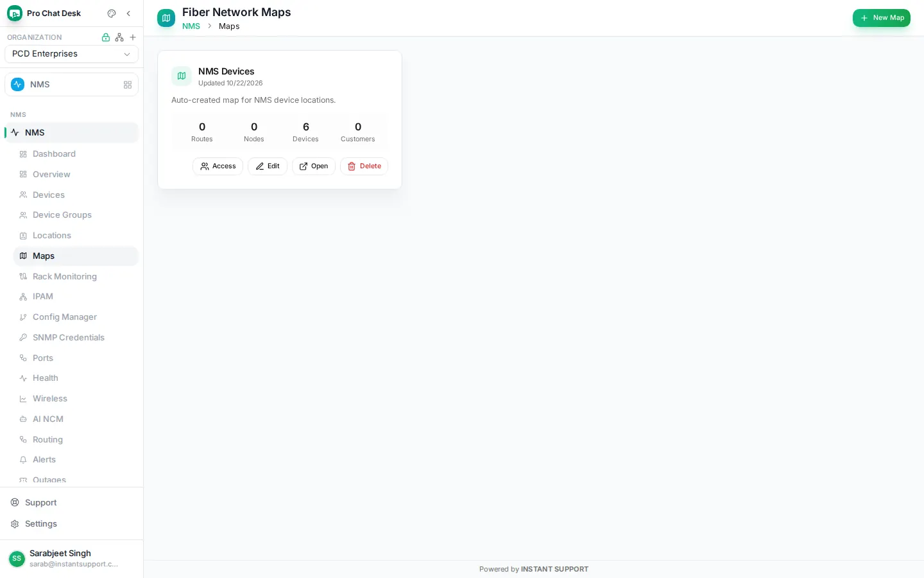Navigate to Routing

(76, 440)
